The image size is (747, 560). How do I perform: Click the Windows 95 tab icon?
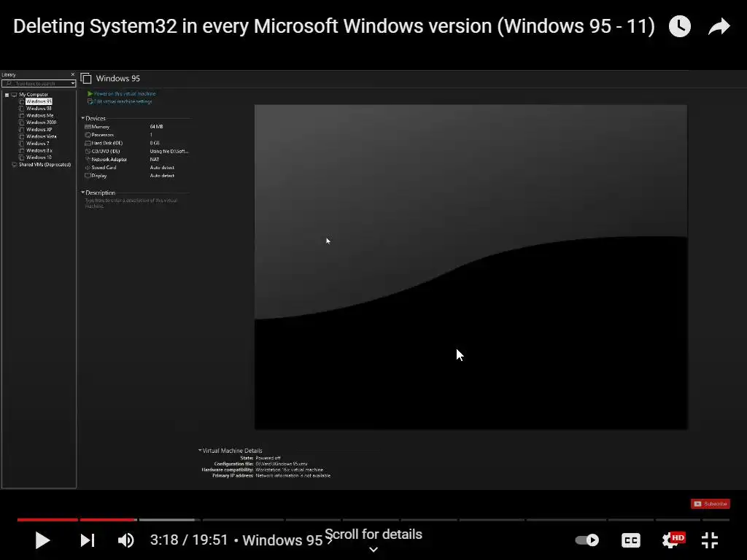pos(86,78)
